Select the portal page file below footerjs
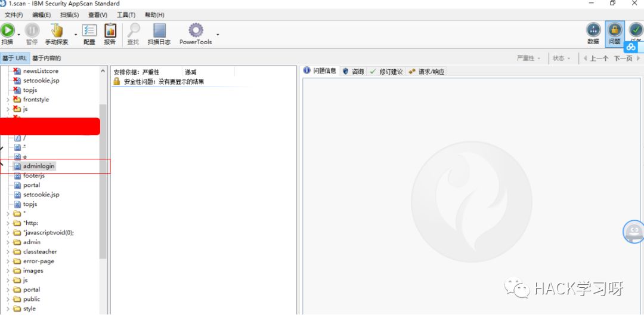Image resolution: width=644 pixels, height=317 pixels. (32, 185)
